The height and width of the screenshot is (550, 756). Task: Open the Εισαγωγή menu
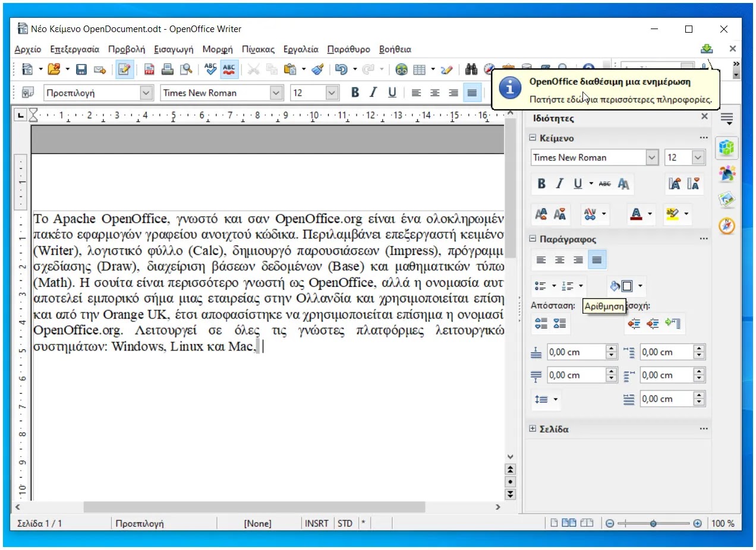pyautogui.click(x=174, y=49)
